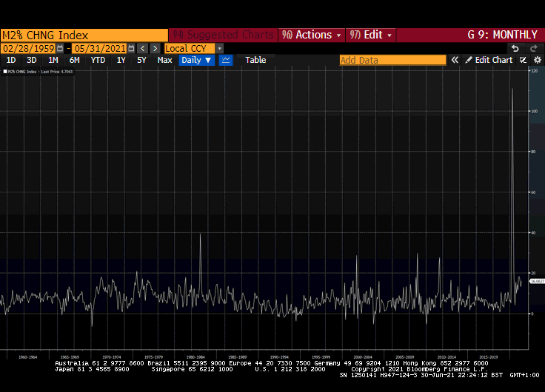Click the Edit Chart button
Screen dimensions: 545x392
(489, 60)
